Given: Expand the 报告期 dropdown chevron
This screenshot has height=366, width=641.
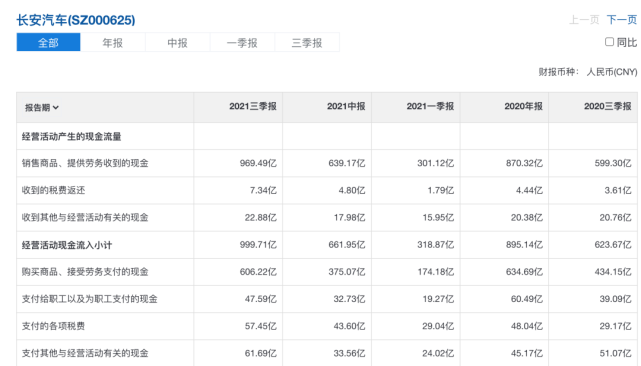Looking at the screenshot, I should [x=56, y=108].
